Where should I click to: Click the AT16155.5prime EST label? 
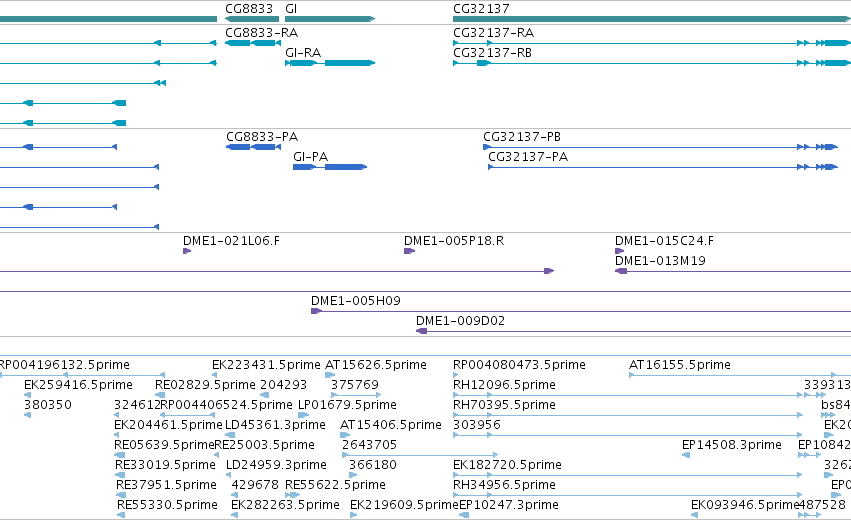tap(679, 365)
